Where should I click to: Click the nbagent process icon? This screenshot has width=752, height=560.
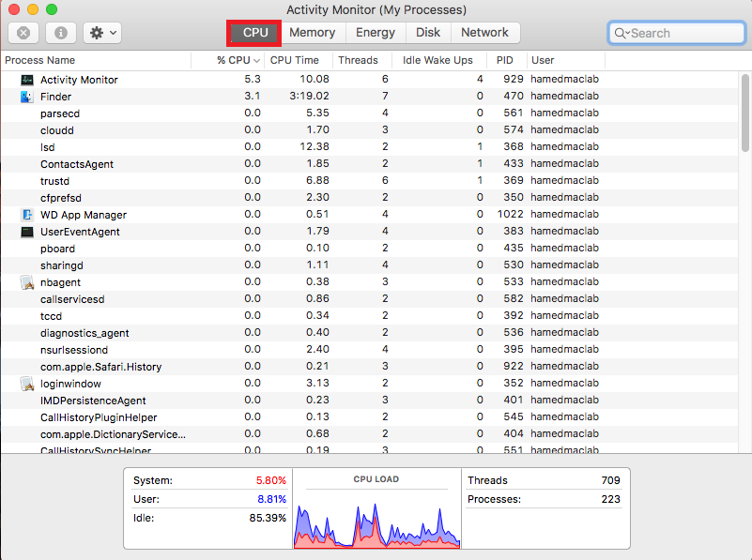[x=27, y=282]
